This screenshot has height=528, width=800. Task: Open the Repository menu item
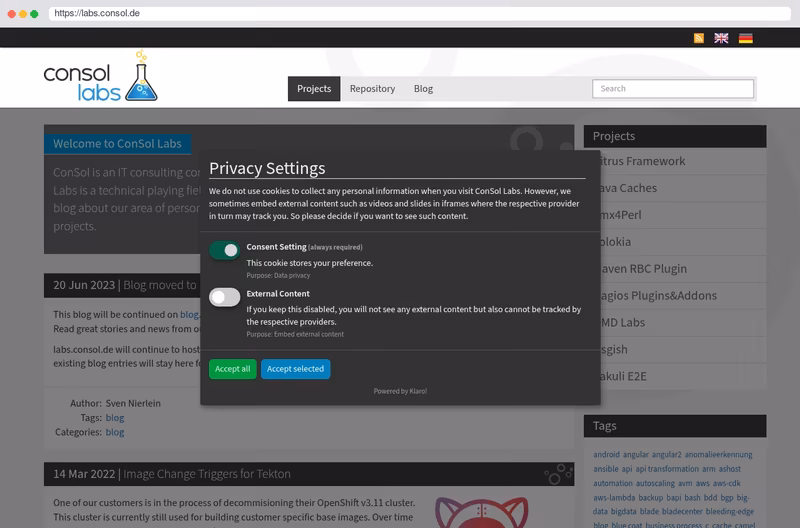tap(372, 89)
